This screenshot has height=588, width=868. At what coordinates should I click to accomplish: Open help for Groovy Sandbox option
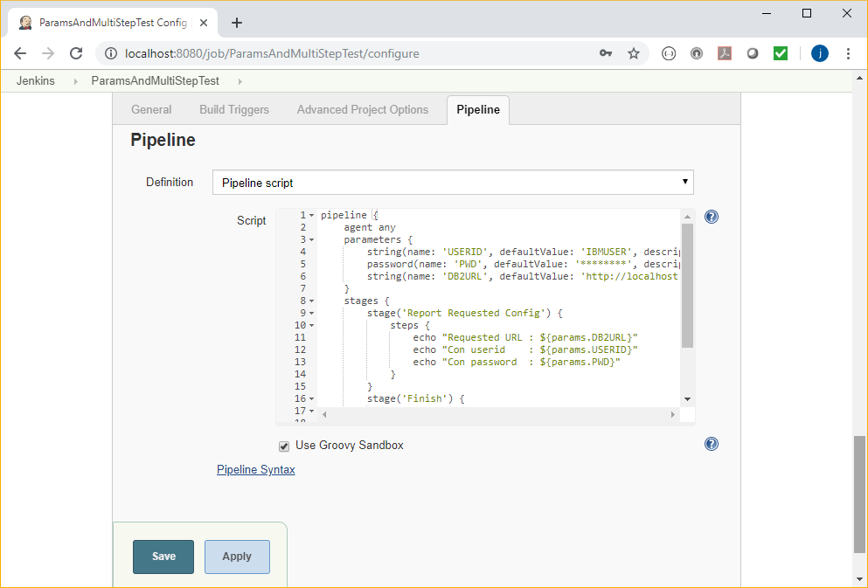[x=712, y=444]
